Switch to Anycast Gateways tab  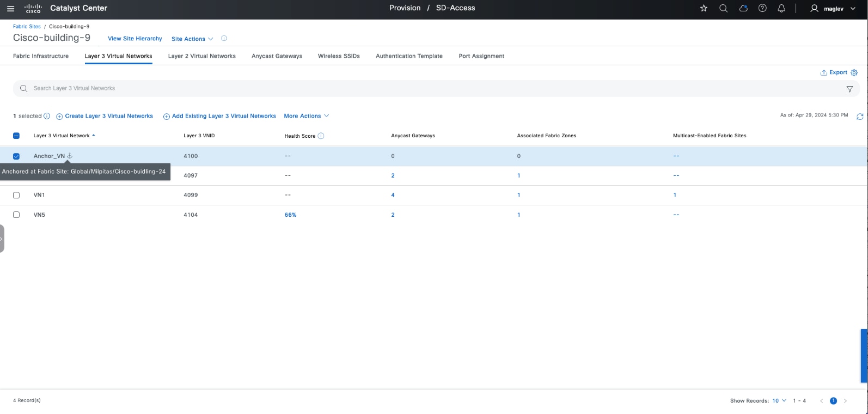[x=277, y=56]
